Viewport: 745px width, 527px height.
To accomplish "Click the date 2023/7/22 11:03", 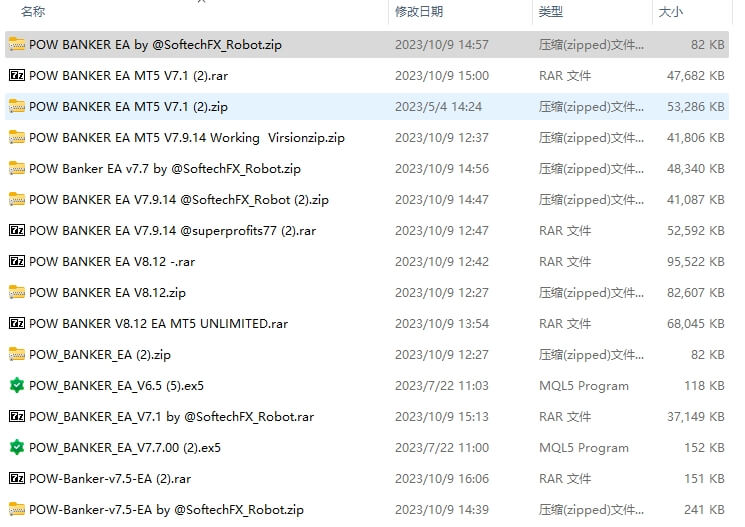I will (442, 386).
